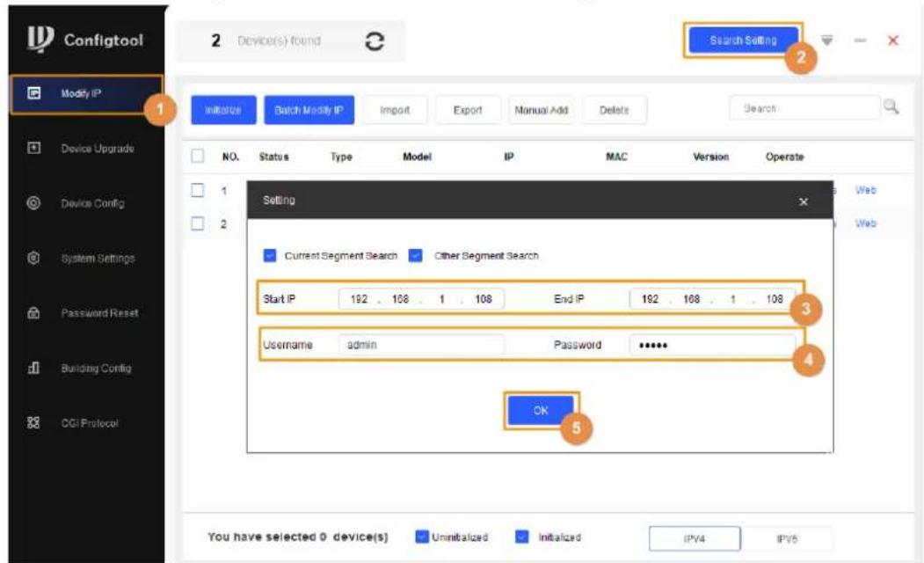Click the Modify IP sidebar icon
This screenshot has width=924, height=563.
click(x=34, y=93)
